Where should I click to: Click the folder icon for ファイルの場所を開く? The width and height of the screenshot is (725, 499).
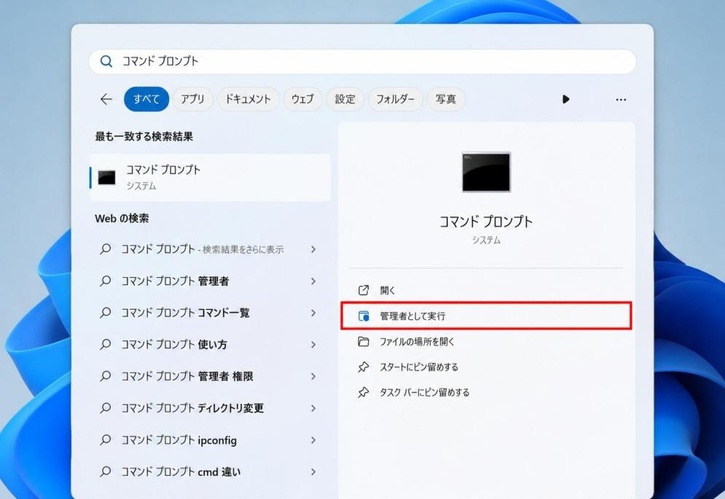[x=363, y=342]
